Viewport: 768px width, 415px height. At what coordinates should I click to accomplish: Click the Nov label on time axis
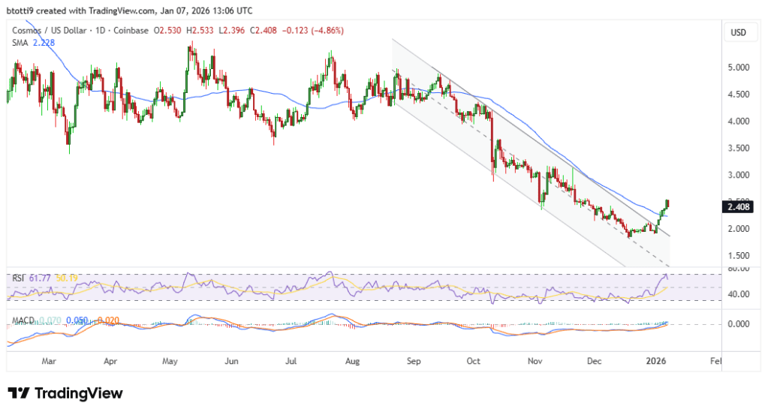click(x=535, y=361)
